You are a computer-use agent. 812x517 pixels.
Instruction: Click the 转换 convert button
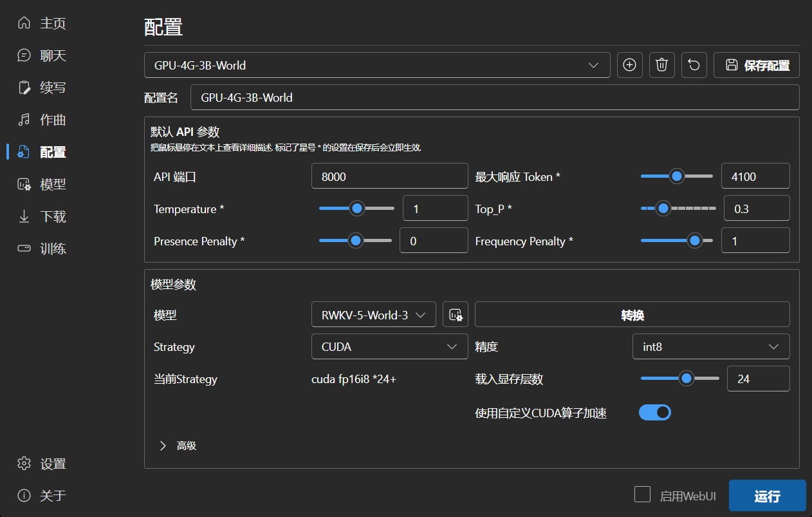tap(632, 315)
